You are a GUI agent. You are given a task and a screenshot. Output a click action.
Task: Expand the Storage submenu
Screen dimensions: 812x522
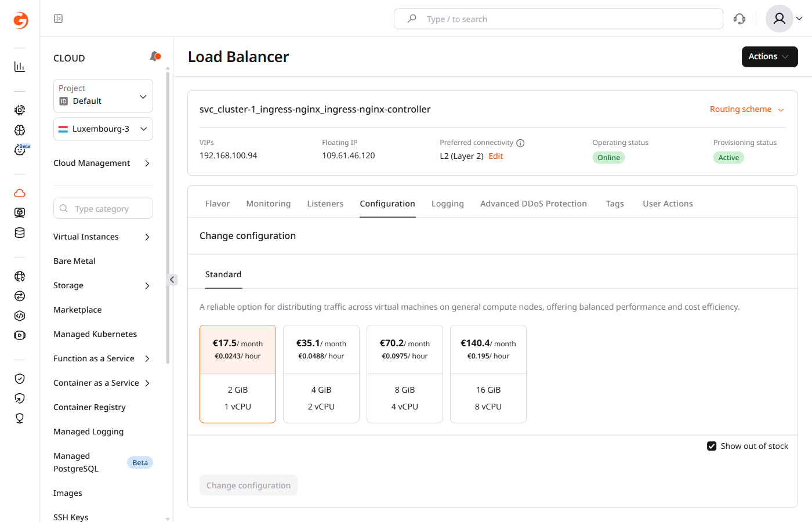(x=102, y=285)
